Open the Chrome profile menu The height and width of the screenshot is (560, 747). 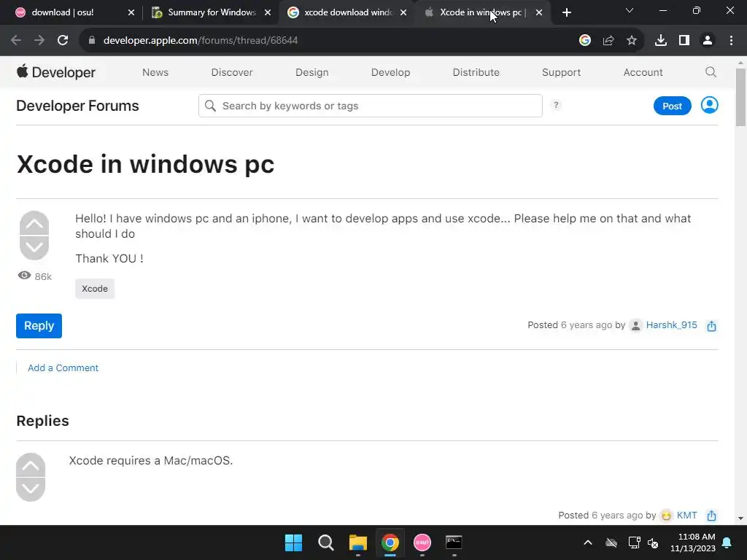coord(708,41)
